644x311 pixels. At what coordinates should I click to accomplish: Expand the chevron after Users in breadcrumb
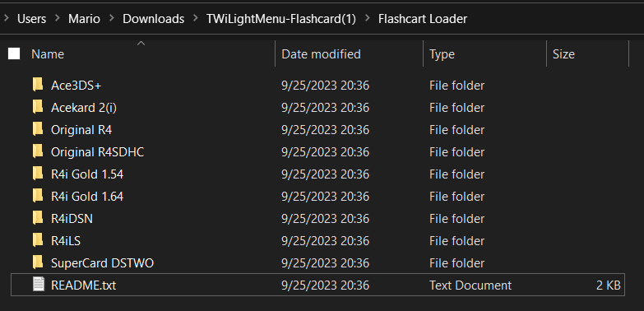point(58,19)
